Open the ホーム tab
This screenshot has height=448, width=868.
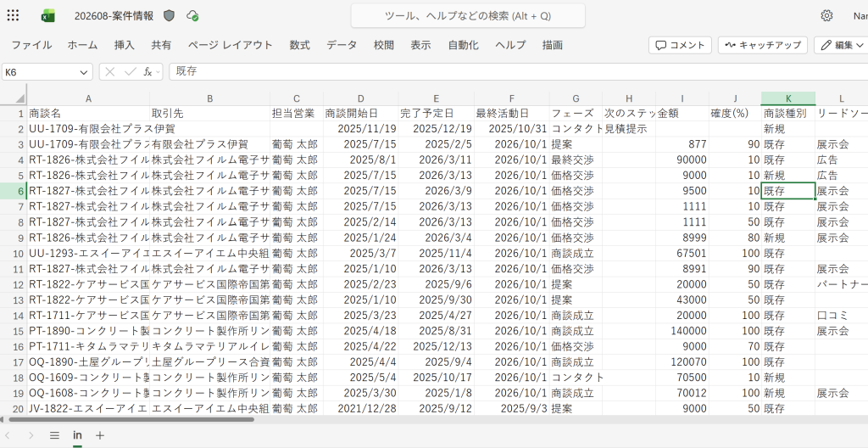coord(82,46)
